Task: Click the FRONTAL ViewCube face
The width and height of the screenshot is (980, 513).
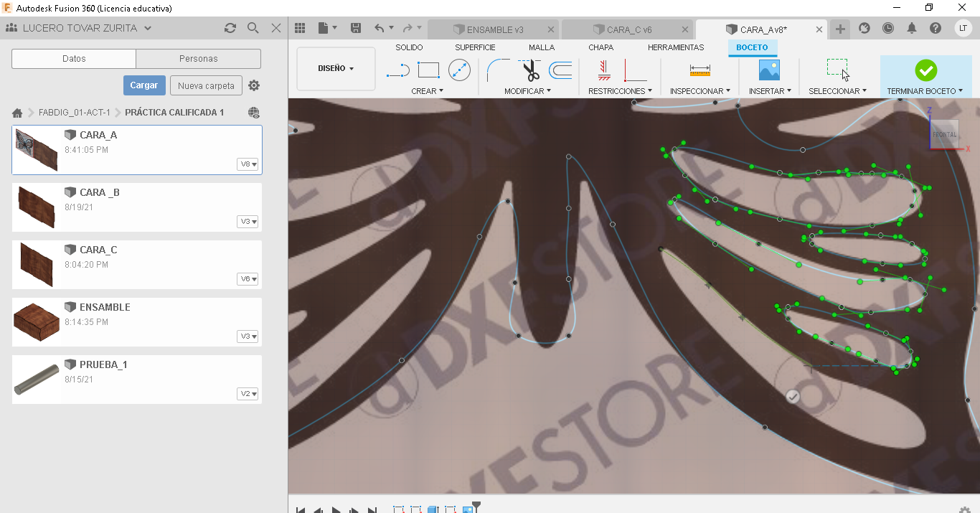Action: pos(945,134)
